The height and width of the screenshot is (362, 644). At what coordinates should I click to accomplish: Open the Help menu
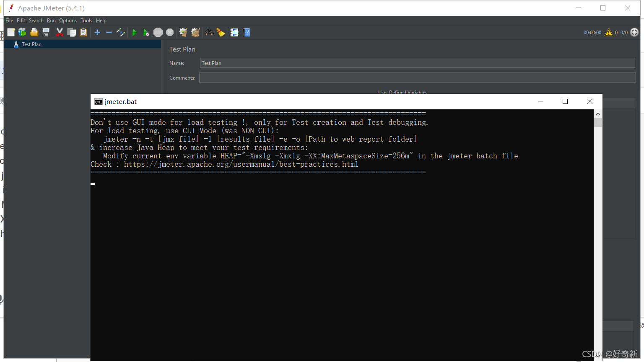101,21
